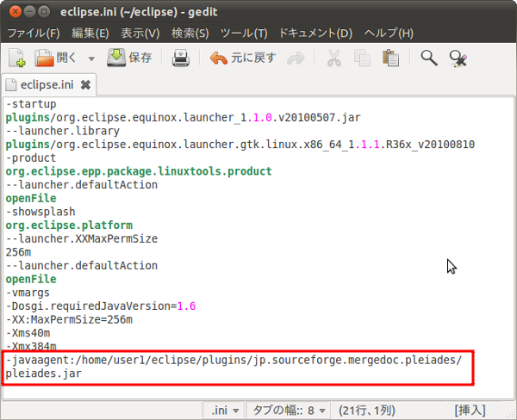Click the -Xmx384m line
Image resolution: width=517 pixels, height=420 pixels.
pyautogui.click(x=31, y=346)
